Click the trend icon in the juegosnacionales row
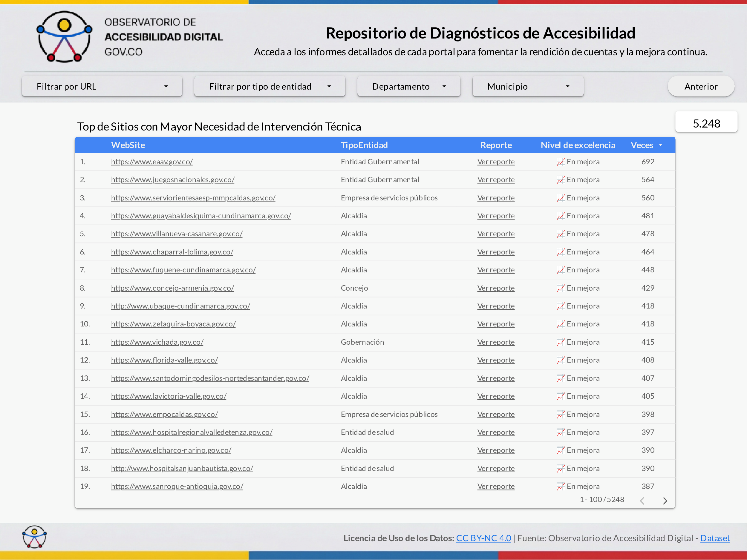Viewport: 747px width, 560px height. click(x=561, y=179)
